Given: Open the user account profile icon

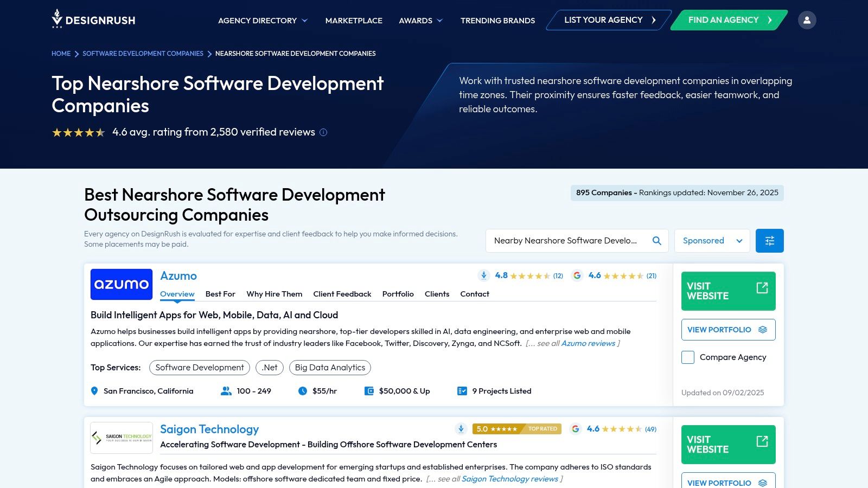Looking at the screenshot, I should pos(807,20).
